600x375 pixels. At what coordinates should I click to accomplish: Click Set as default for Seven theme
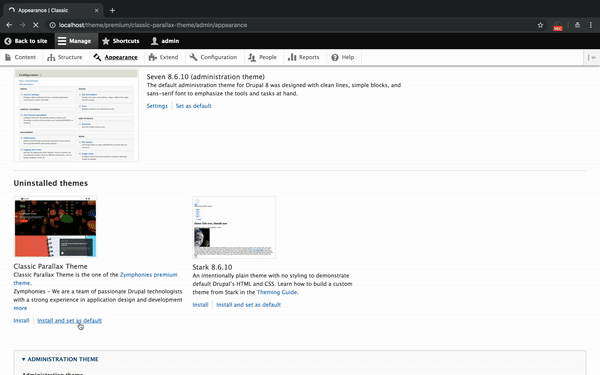click(x=193, y=106)
